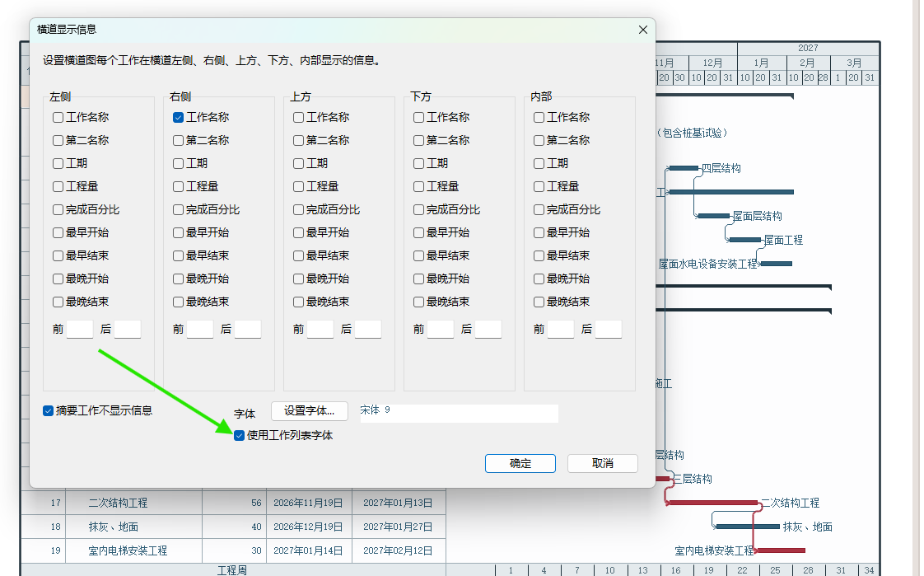Click the 后 field under 左侧
The image size is (924, 576).
point(128,329)
